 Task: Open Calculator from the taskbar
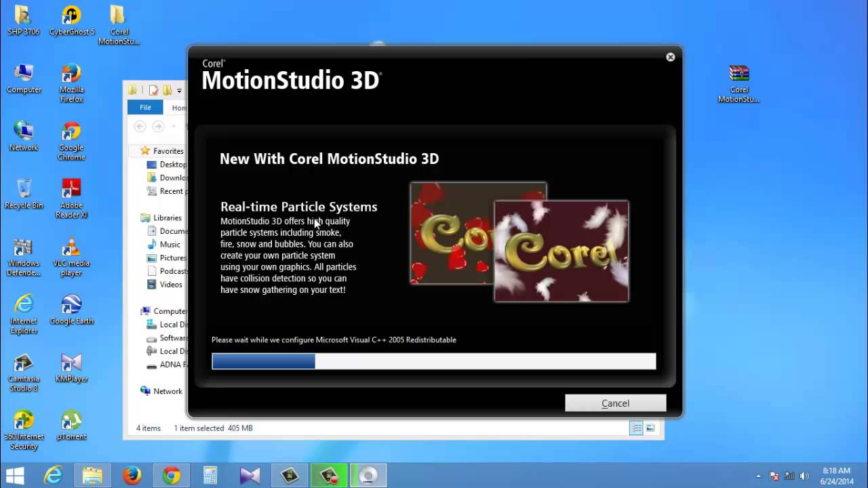click(x=210, y=475)
